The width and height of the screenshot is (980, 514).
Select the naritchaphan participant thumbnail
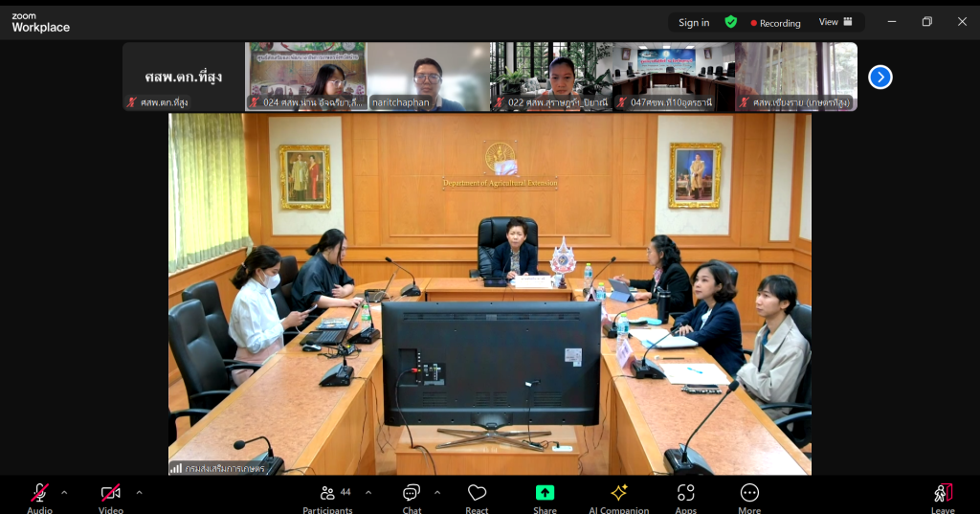pyautogui.click(x=429, y=77)
